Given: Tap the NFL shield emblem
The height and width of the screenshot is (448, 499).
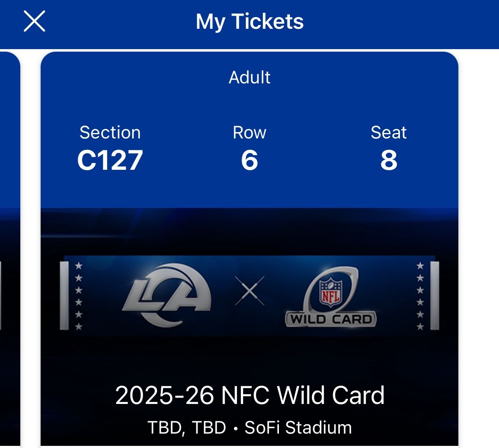Looking at the screenshot, I should pyautogui.click(x=330, y=291).
